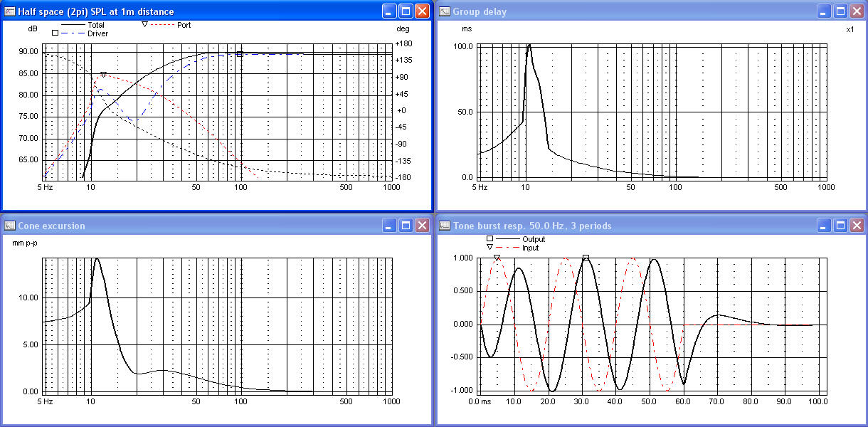868x427 pixels.
Task: Click the Port triangle symbol in SPL legend
Action: click(145, 25)
